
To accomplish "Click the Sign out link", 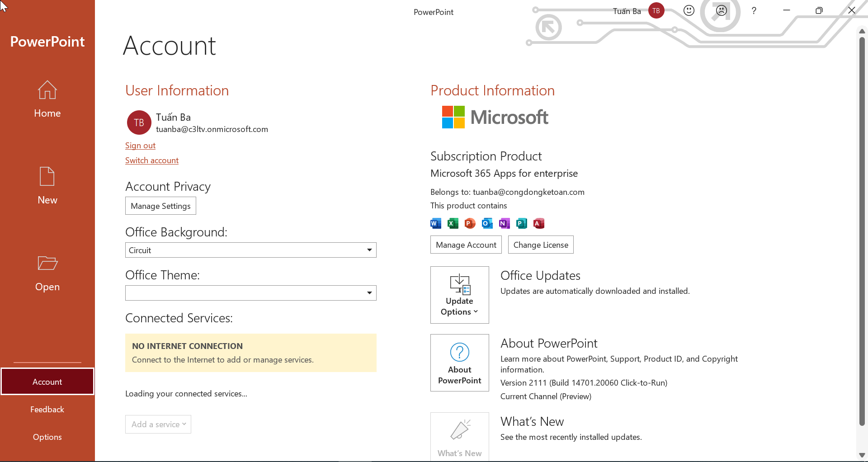I will (x=140, y=146).
